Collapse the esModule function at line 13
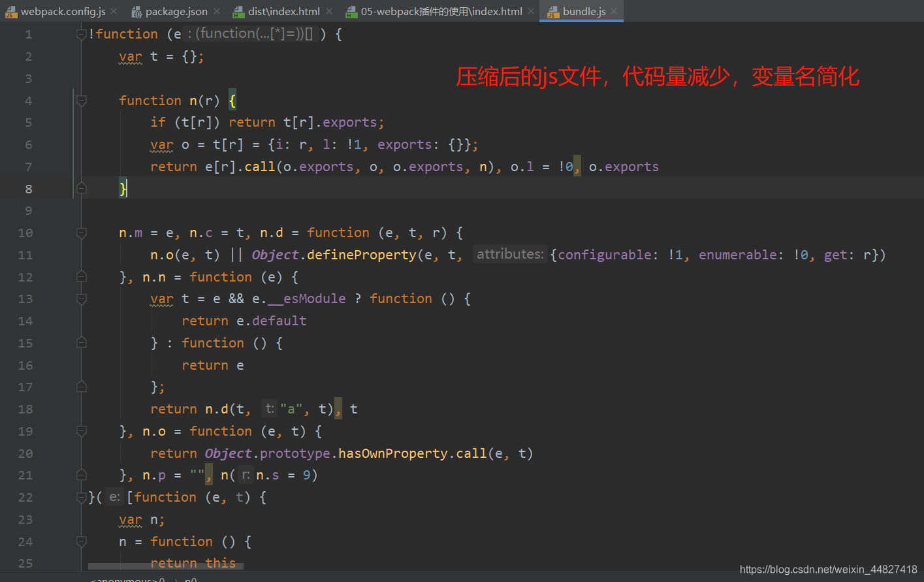Screen dimensions: 924x582 click(82, 299)
